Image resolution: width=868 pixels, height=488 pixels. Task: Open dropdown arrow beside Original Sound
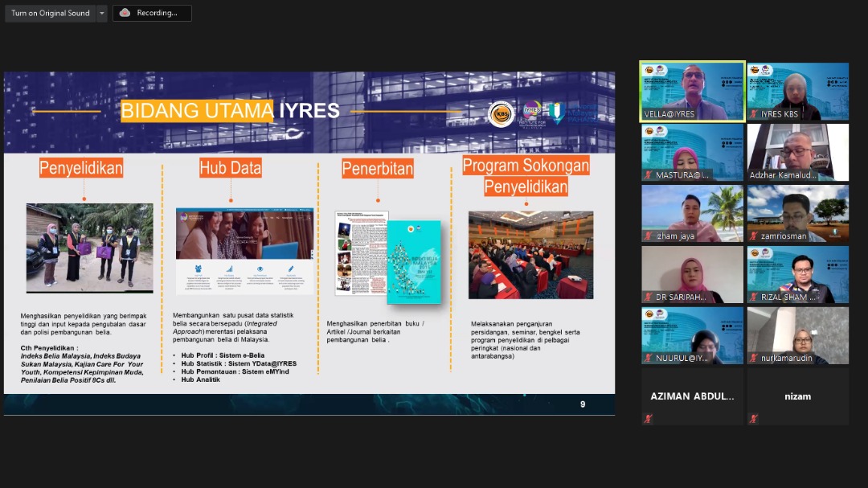[x=101, y=14]
